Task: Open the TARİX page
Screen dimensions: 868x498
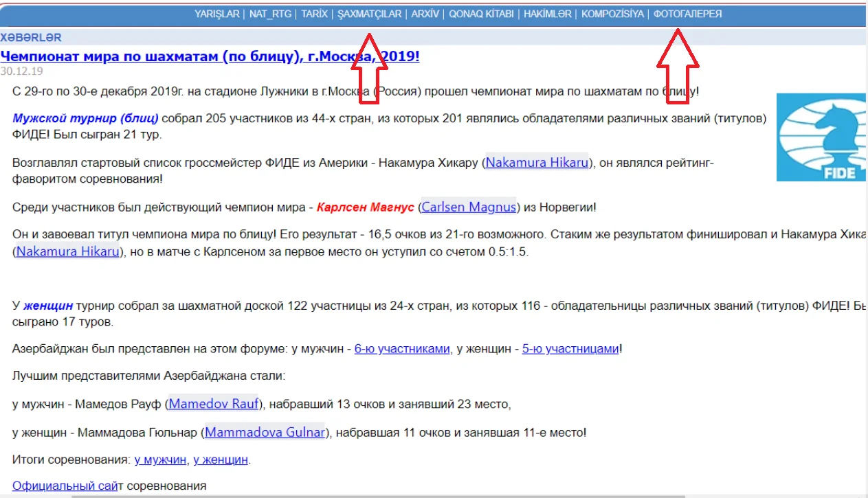Action: pos(315,14)
